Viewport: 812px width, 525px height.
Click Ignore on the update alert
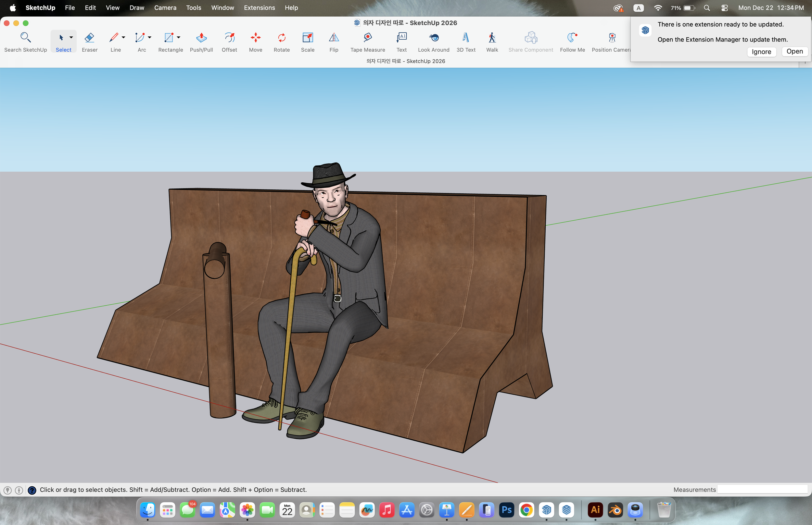coord(762,52)
